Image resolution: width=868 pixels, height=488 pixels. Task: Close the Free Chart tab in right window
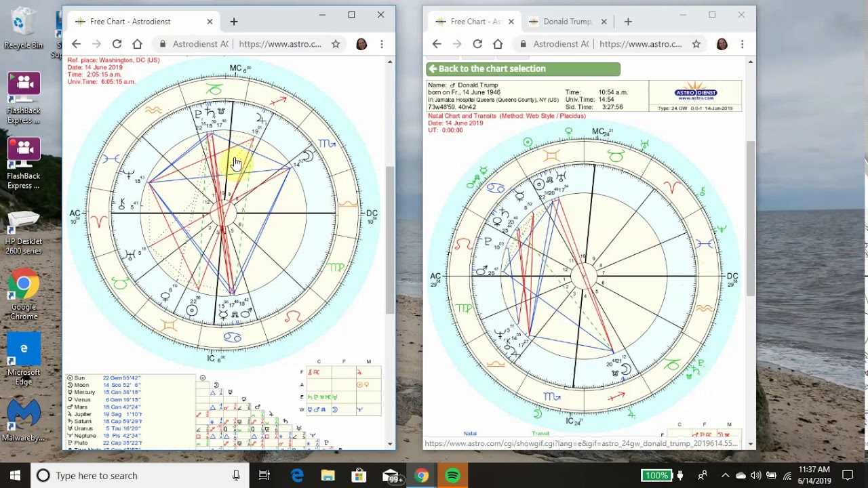(x=511, y=22)
